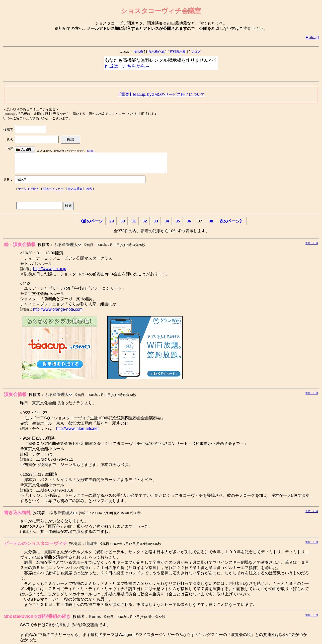Go to page 35
Viewport: 322px width, 644px height.
click(178, 221)
